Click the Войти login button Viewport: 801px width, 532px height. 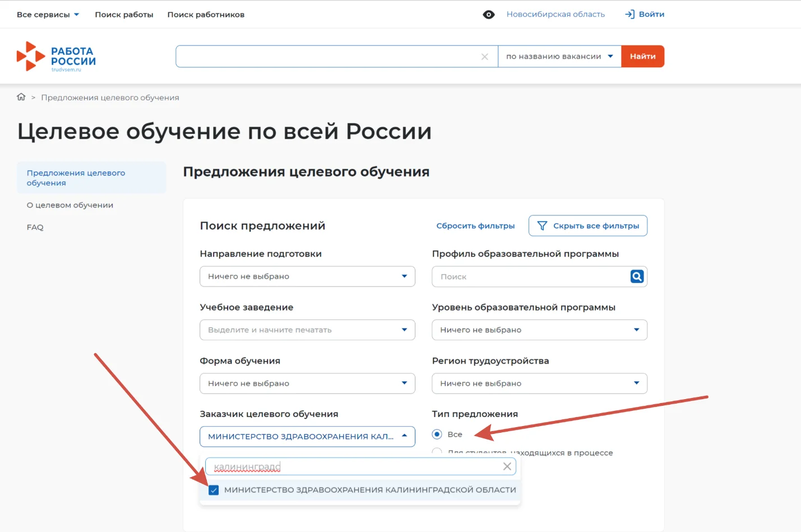click(x=645, y=15)
